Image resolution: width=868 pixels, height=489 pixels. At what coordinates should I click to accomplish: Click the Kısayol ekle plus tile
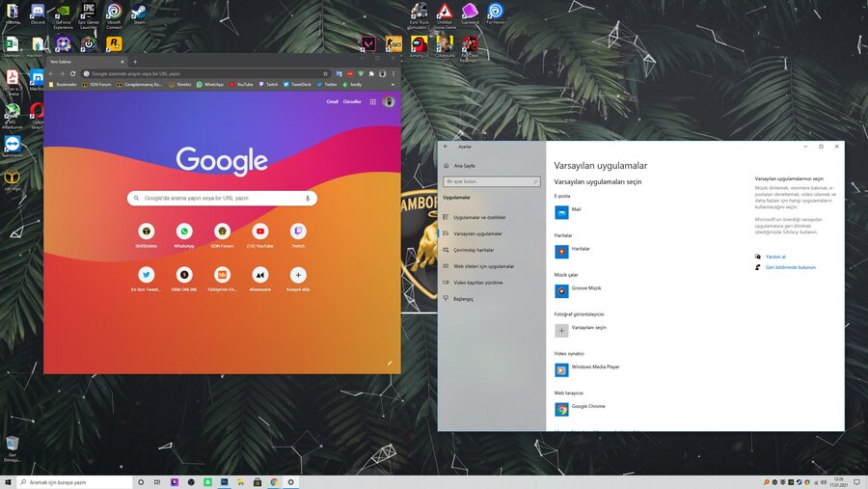click(298, 275)
